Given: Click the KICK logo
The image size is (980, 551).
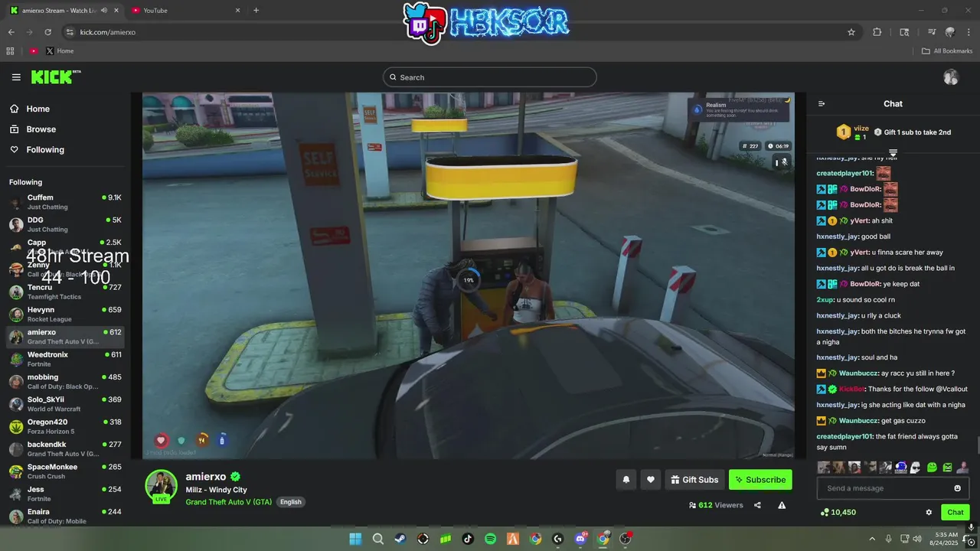Looking at the screenshot, I should 55,77.
